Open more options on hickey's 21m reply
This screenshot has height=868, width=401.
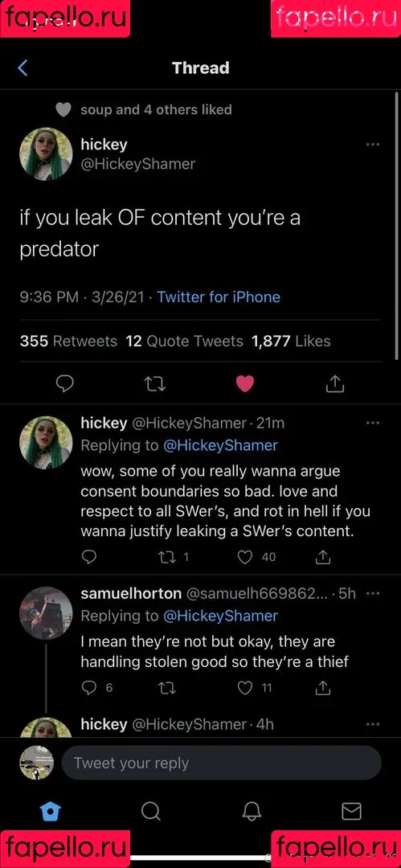[x=373, y=423]
